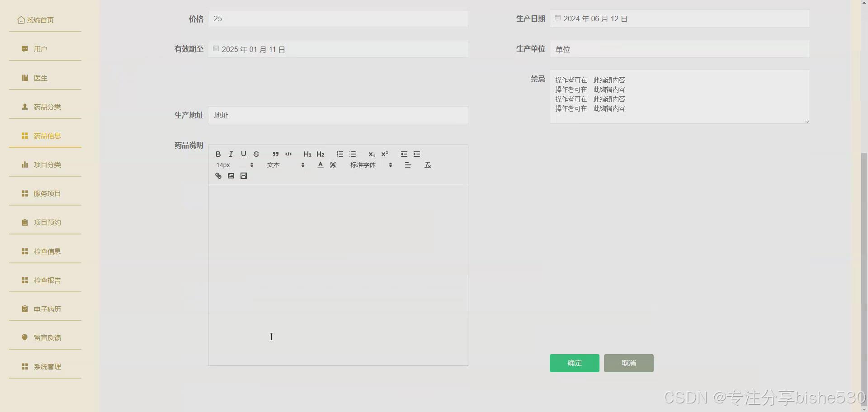Toggle strikethrough formatting
This screenshot has width=868, height=412.
(x=256, y=154)
